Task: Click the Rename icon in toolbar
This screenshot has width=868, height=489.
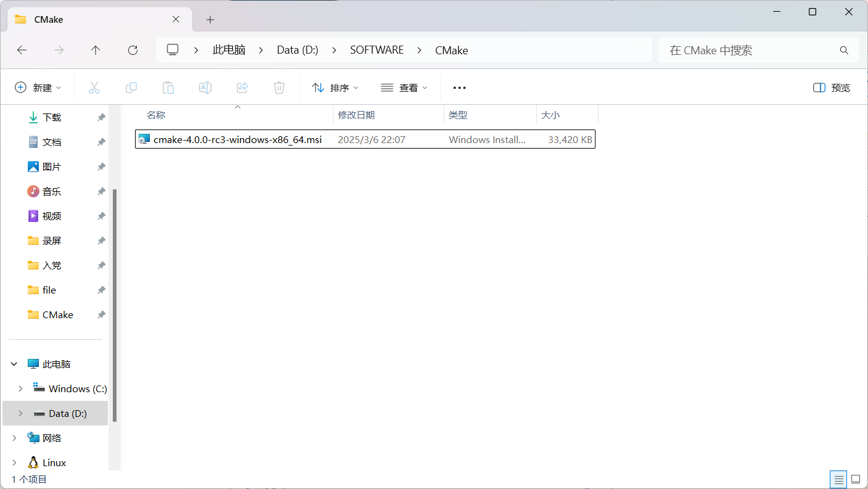Action: (205, 88)
